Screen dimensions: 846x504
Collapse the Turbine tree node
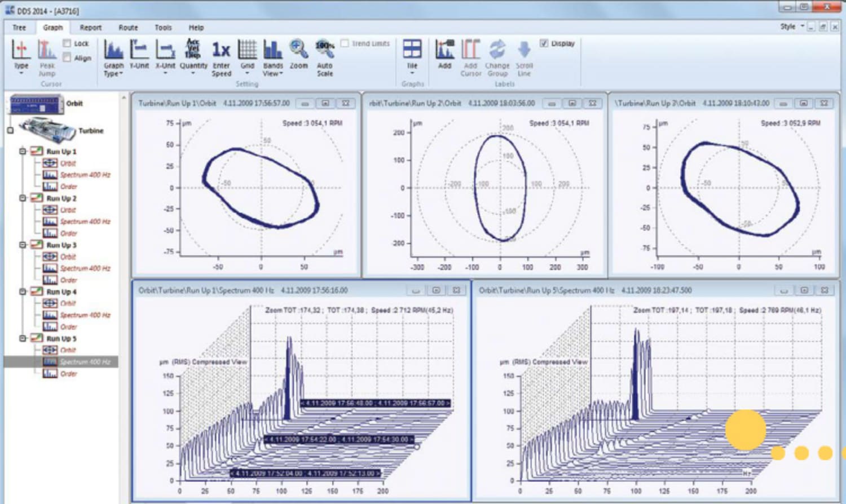pyautogui.click(x=10, y=130)
